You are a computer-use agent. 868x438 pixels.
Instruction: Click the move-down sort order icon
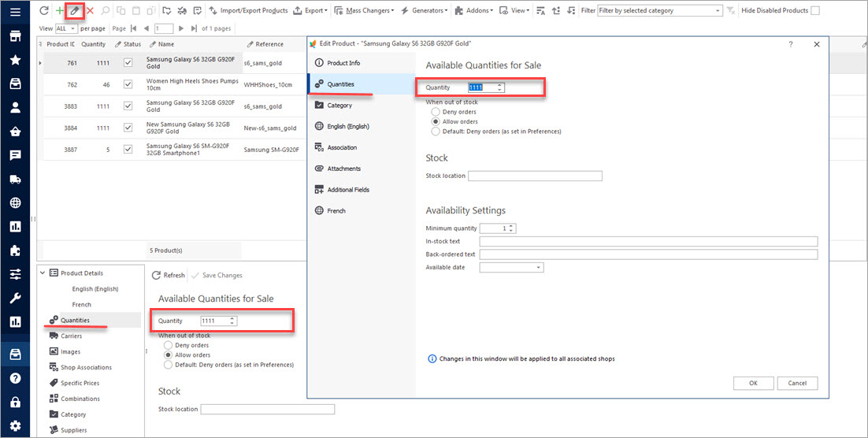coord(571,10)
